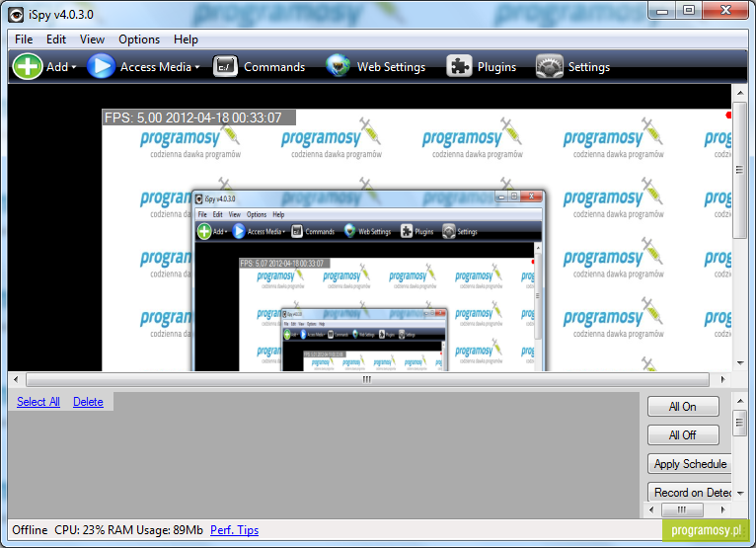Viewport: 756px width, 548px height.
Task: Click the CPU 23% RAM Usage status text
Action: click(x=128, y=530)
